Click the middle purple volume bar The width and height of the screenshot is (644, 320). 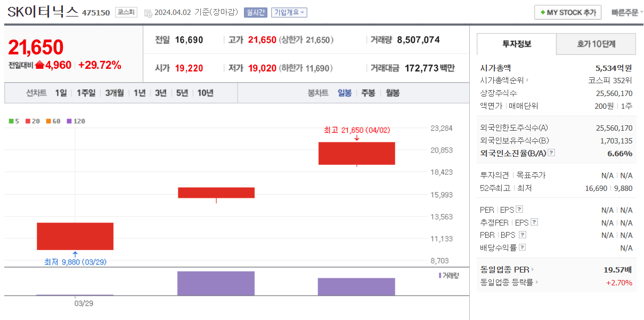216,283
